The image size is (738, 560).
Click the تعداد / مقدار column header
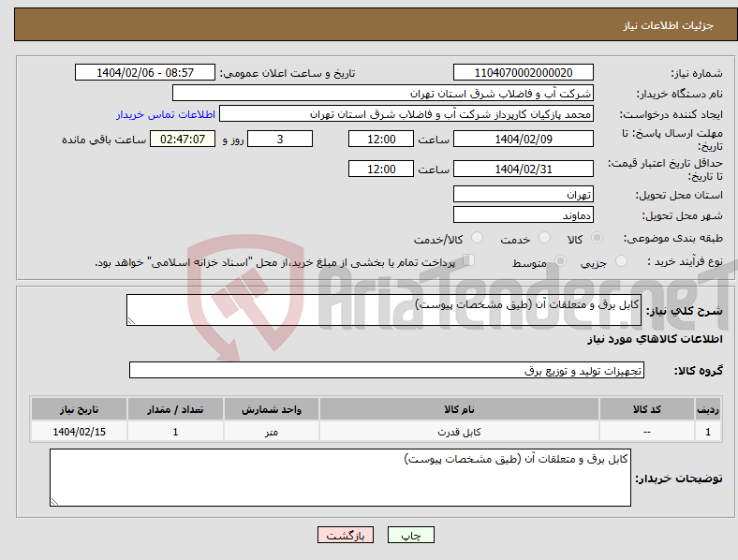coord(175,409)
